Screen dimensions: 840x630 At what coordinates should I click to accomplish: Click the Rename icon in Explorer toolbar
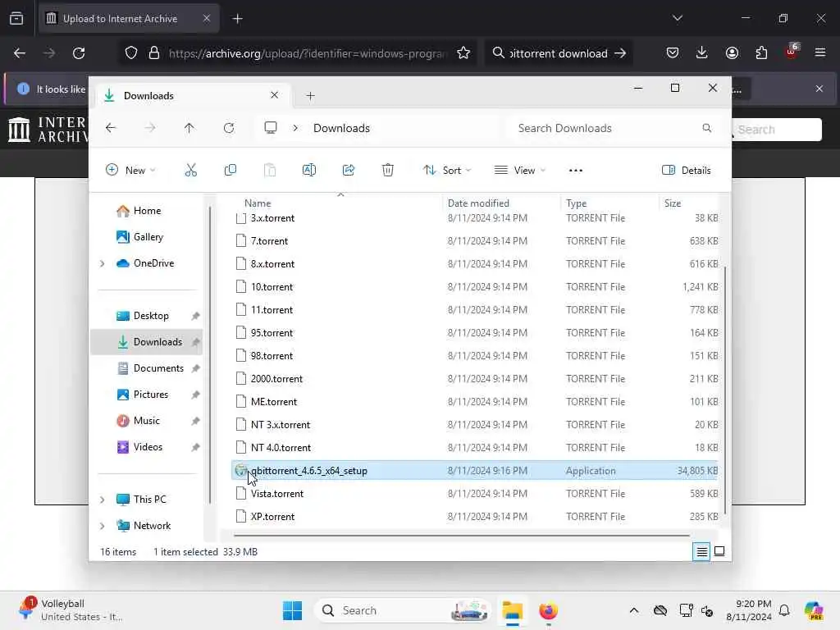(x=309, y=171)
